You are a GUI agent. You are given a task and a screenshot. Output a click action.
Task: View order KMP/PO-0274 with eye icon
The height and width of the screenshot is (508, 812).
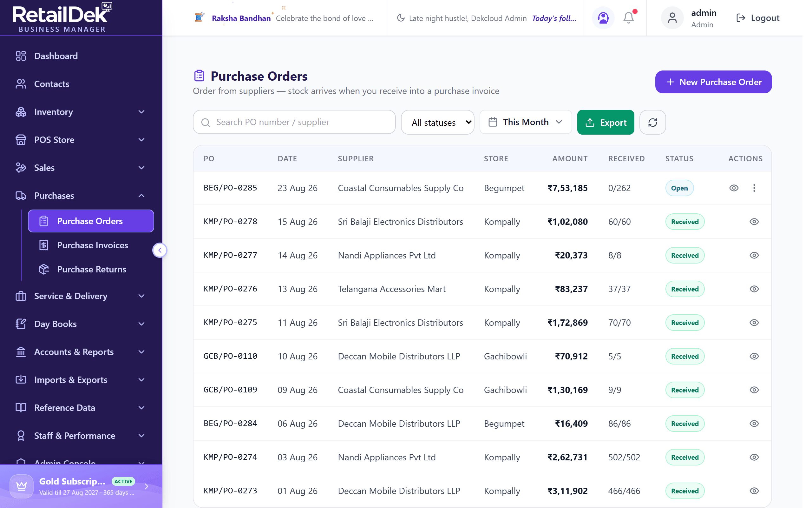click(754, 457)
